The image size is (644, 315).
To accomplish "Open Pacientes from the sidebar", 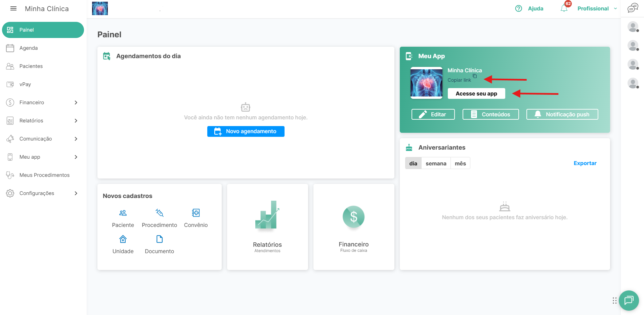I will pos(31,66).
